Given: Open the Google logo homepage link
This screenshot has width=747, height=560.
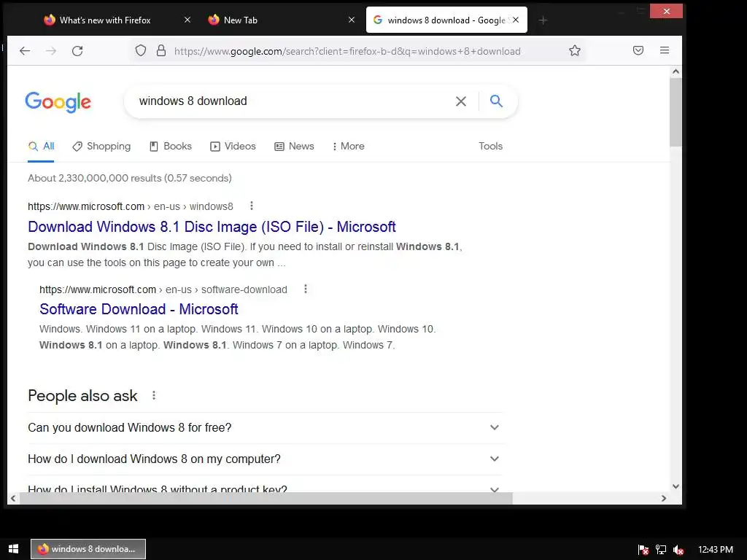Looking at the screenshot, I should [58, 102].
